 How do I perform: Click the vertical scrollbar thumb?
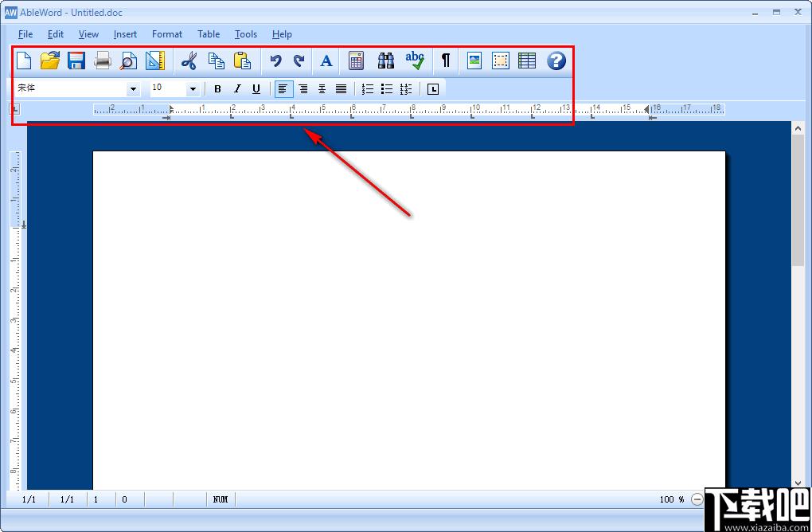tap(798, 202)
